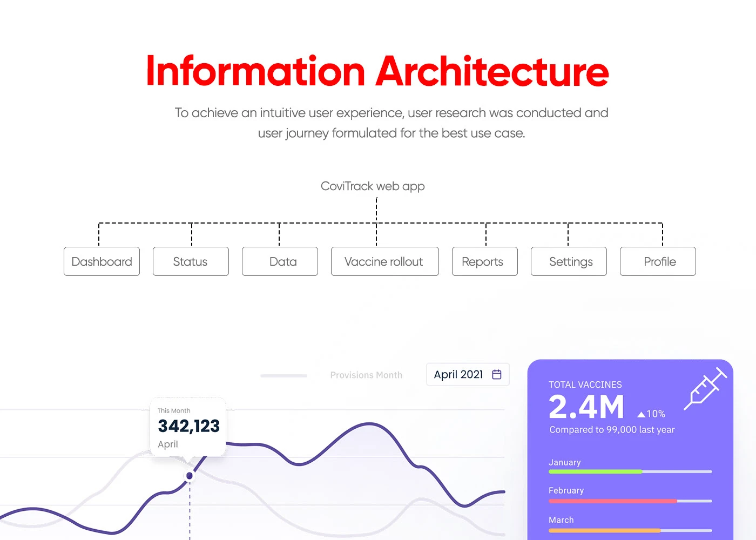
Task: Click the Information Architecture title
Action: (x=377, y=71)
